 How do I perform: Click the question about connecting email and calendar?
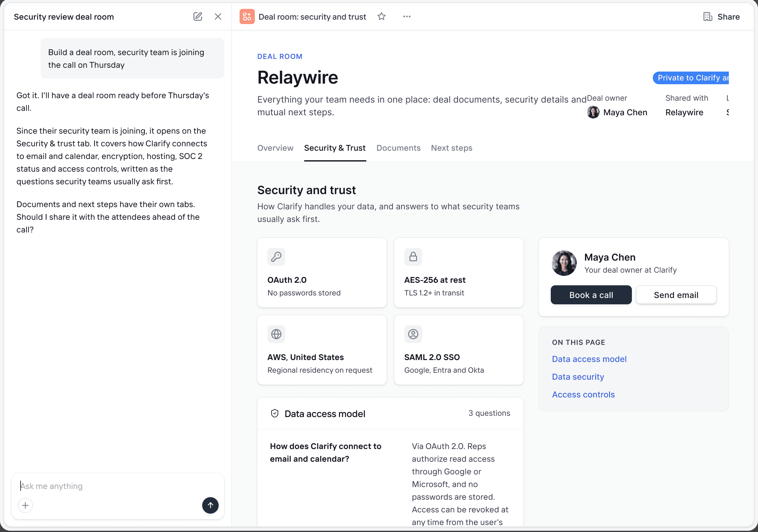tap(325, 453)
